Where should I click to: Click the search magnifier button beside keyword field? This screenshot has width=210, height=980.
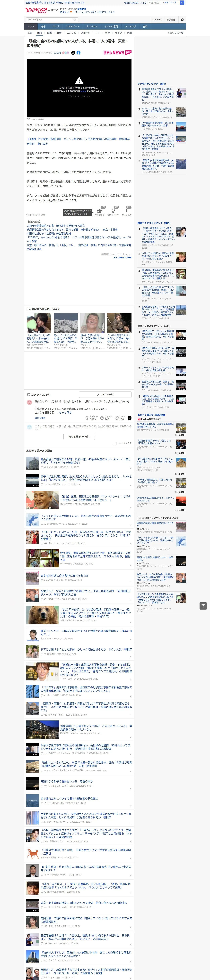75,20
